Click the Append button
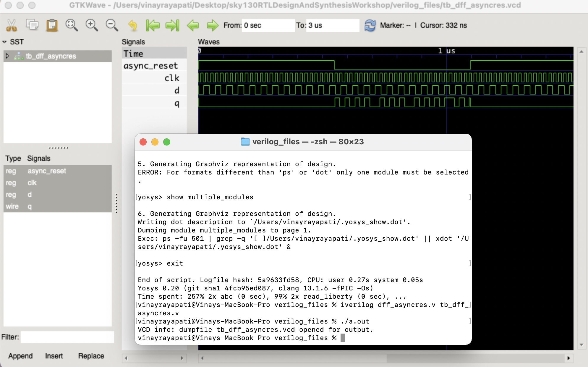The image size is (588, 367). pyautogui.click(x=20, y=356)
